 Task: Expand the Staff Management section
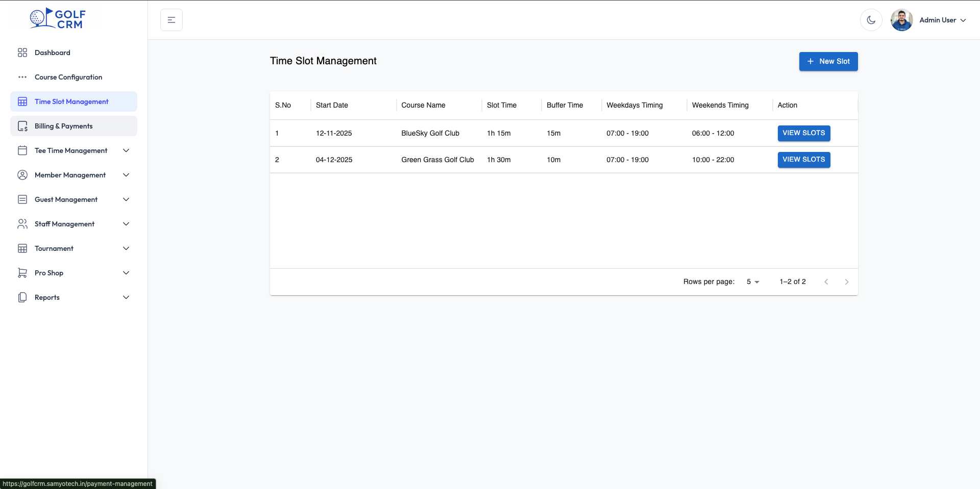coord(64,224)
